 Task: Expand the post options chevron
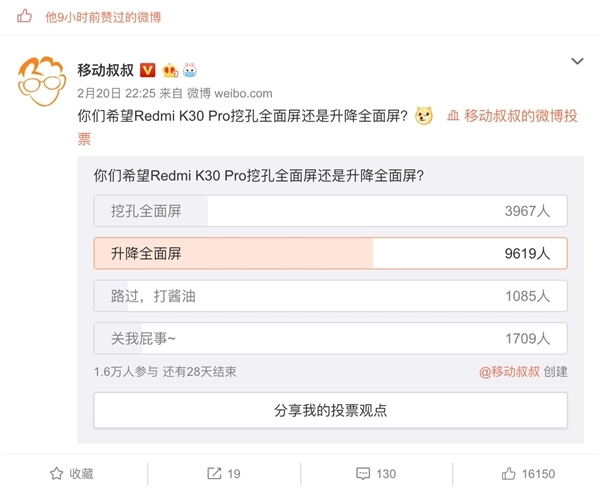click(577, 62)
